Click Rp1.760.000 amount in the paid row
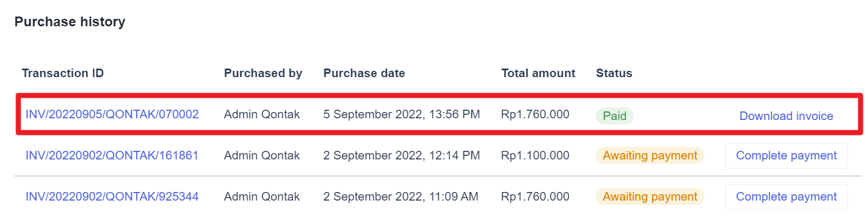 [x=535, y=114]
